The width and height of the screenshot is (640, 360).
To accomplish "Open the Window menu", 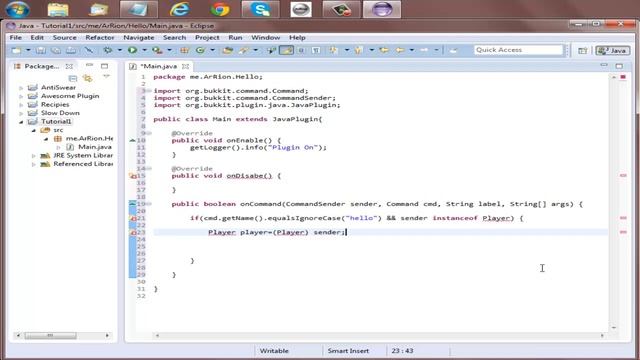I will [265, 38].
